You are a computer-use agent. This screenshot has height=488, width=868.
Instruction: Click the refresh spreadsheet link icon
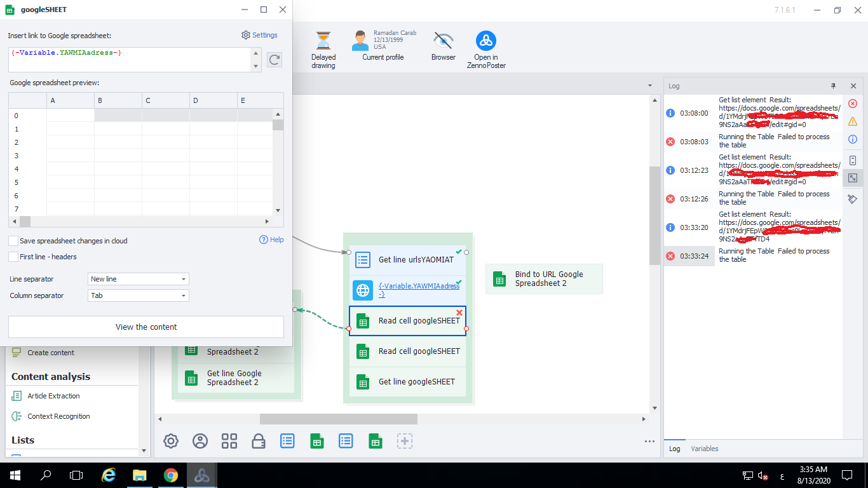tap(274, 60)
